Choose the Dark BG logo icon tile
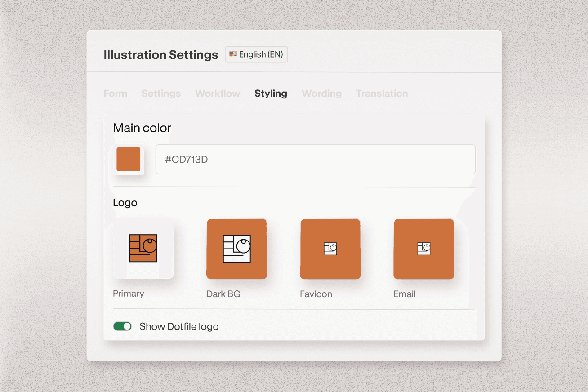The image size is (588, 392). 237,249
